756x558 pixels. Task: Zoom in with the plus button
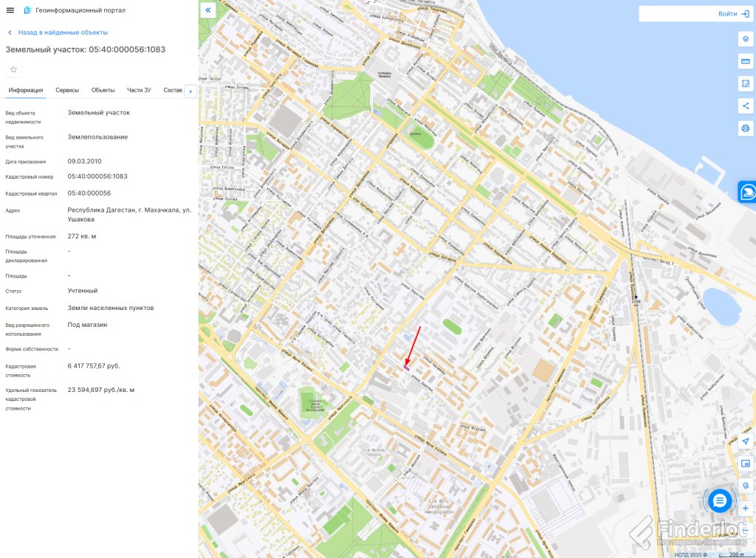(x=745, y=508)
